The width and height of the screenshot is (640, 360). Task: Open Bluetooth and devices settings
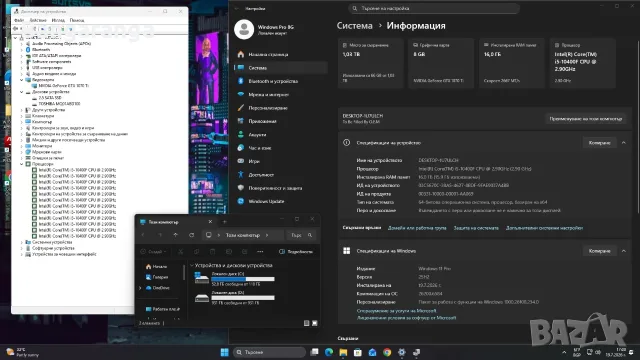(273, 81)
